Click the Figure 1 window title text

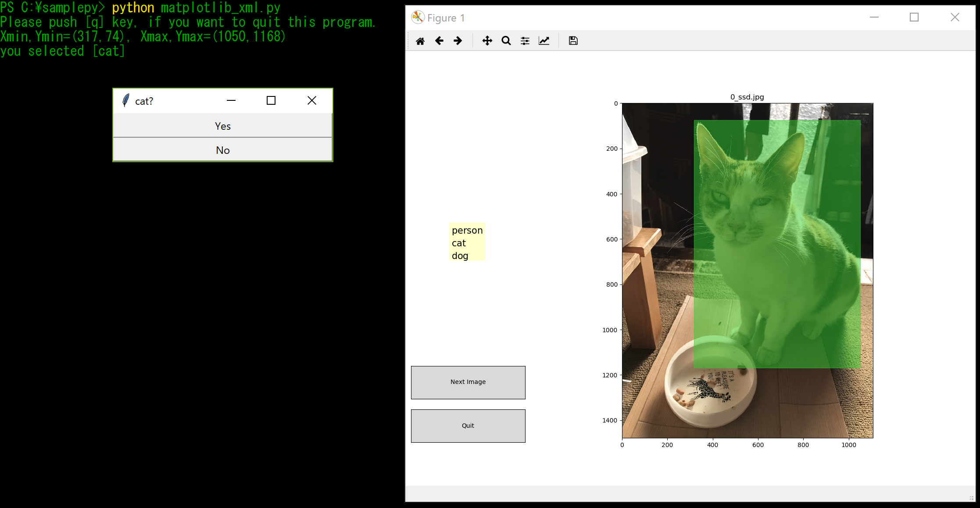pyautogui.click(x=446, y=18)
